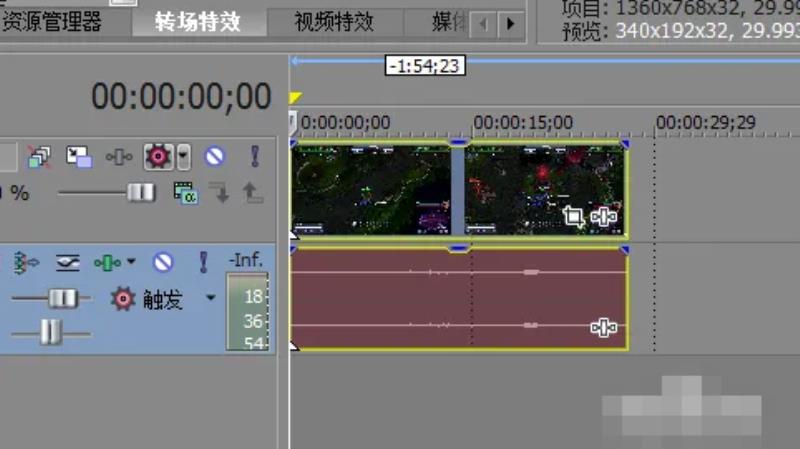The image size is (800, 449).
Task: Open the 视频特效 tab
Action: (x=334, y=22)
